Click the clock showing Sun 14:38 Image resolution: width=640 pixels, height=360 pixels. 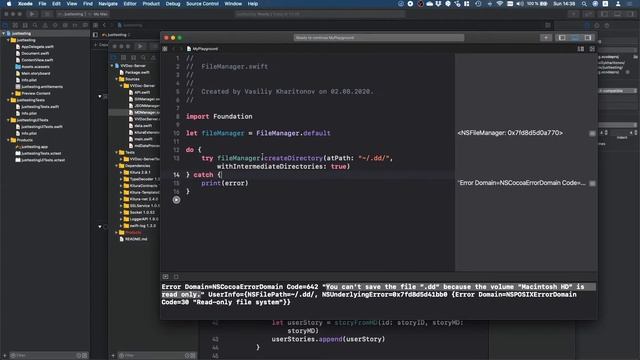click(564, 4)
